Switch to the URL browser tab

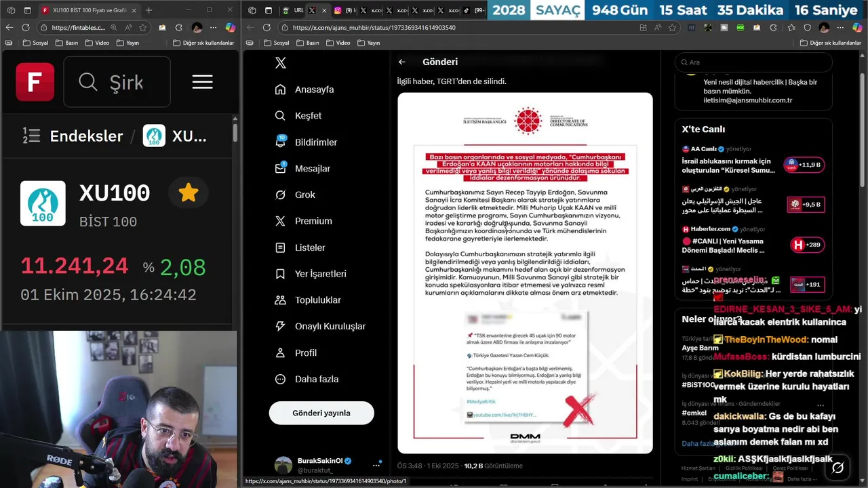tap(293, 10)
